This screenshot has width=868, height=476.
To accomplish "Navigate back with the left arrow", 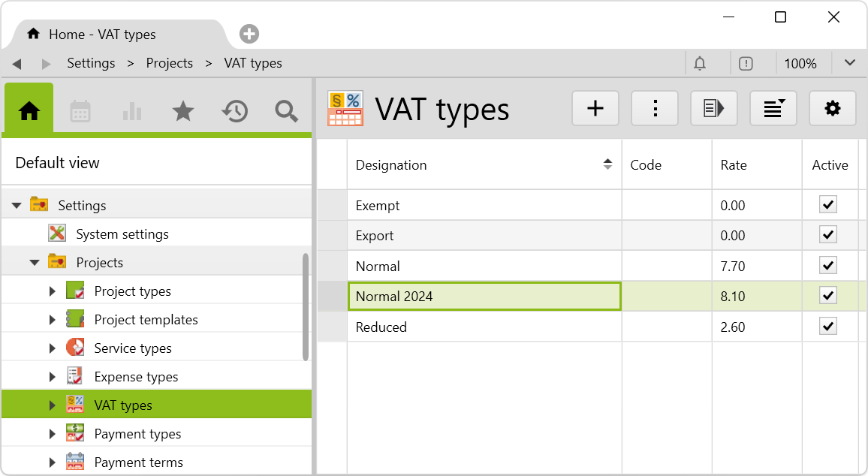I will click(x=17, y=64).
